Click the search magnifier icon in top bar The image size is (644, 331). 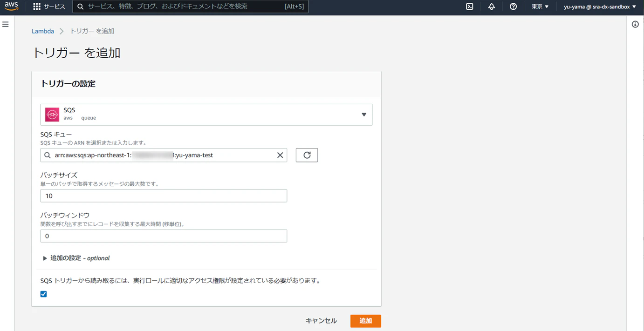[80, 7]
